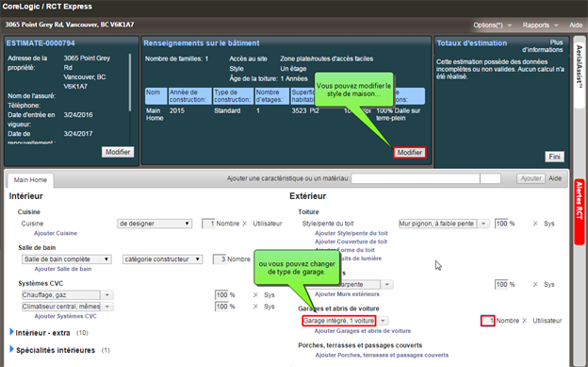The height and width of the screenshot is (367, 588).
Task: Remove the Style/pente du toit row X
Action: pos(535,224)
